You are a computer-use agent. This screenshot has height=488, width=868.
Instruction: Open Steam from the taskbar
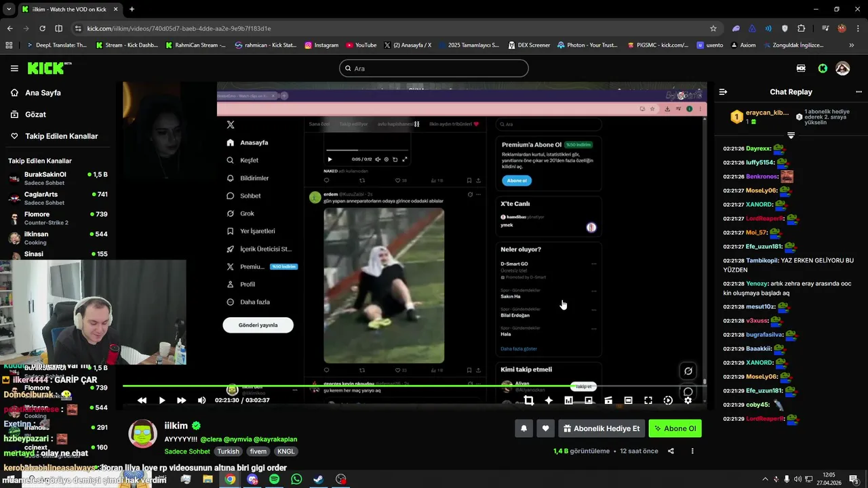(x=318, y=479)
